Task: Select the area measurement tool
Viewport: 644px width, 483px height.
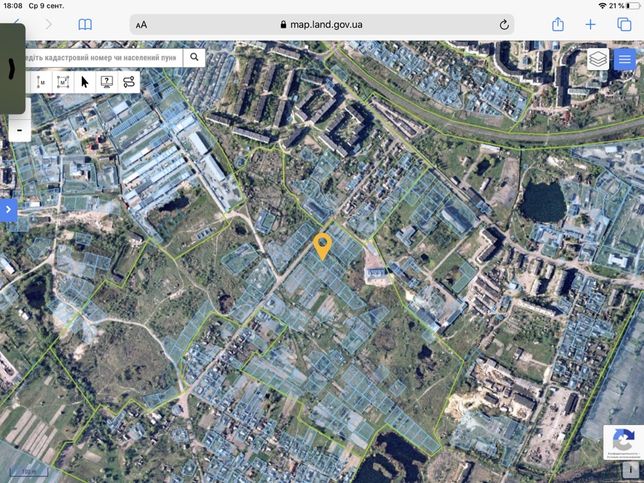Action: pos(63,82)
